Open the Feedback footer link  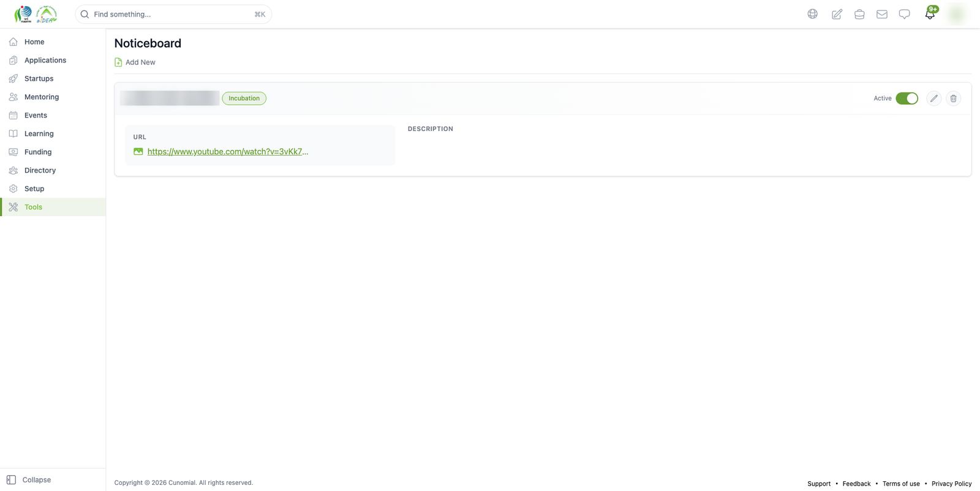[856, 484]
